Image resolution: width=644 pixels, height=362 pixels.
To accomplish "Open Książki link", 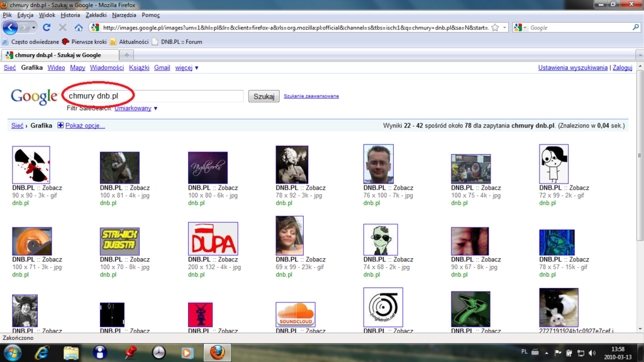I will point(139,68).
